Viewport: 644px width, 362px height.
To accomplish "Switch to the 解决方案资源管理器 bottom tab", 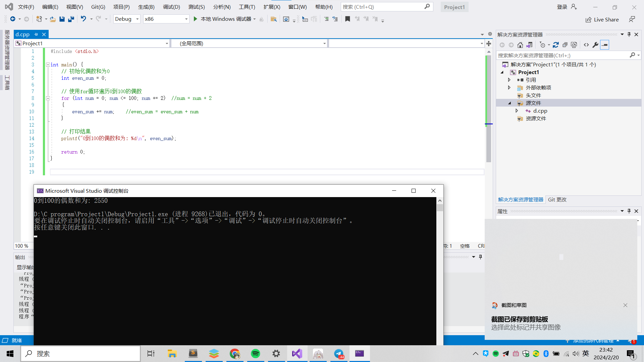I will point(521,199).
